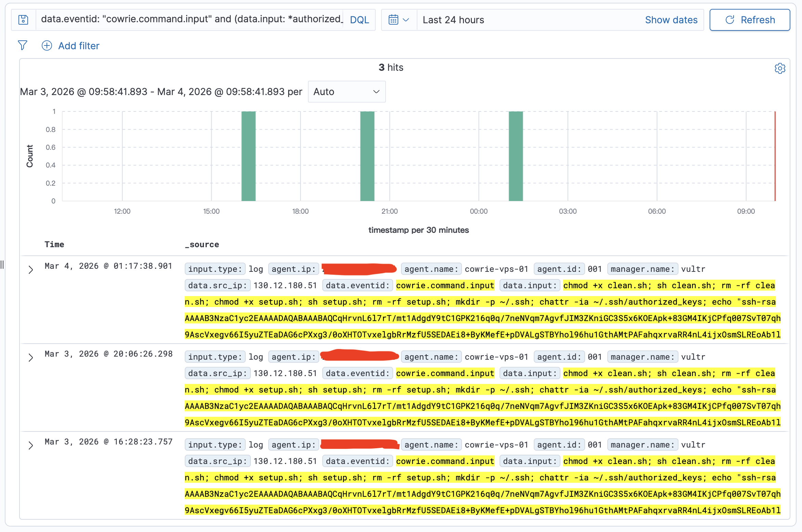Click the histogram bar near 16:00
802x532 pixels.
click(x=248, y=156)
